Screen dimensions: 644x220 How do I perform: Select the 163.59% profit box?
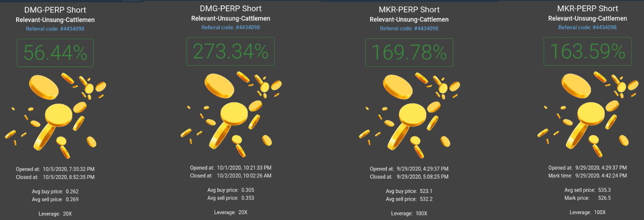pyautogui.click(x=588, y=52)
